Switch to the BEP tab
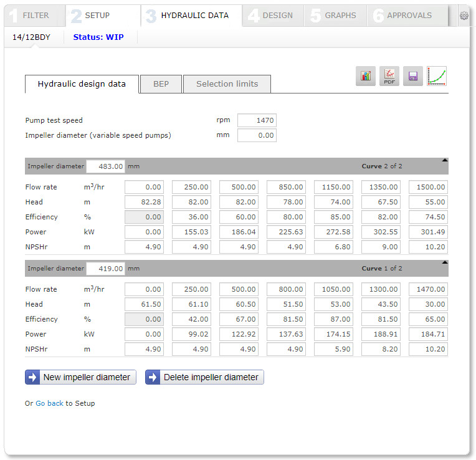The image size is (476, 460). coord(161,84)
